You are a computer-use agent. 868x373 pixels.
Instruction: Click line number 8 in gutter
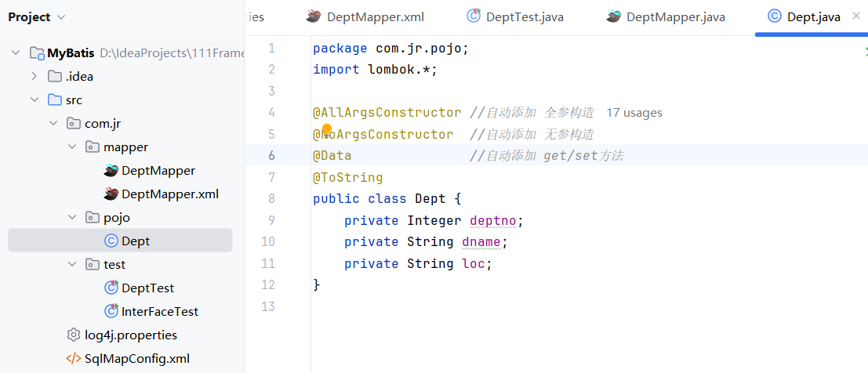click(x=271, y=199)
